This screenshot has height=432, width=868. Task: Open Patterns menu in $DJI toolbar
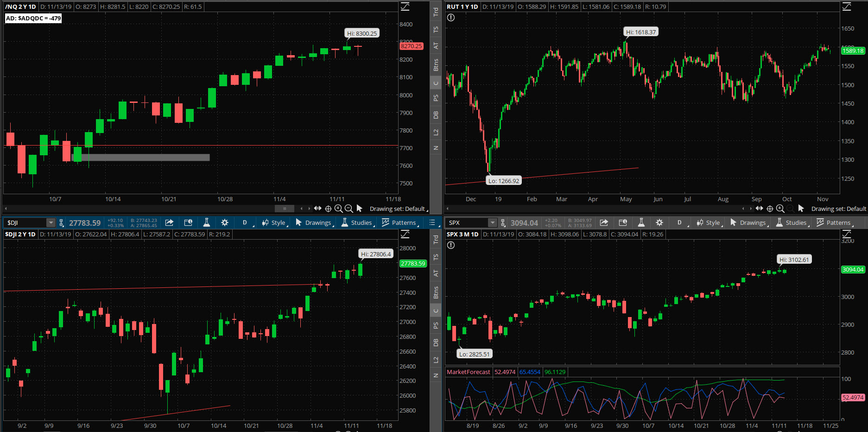[400, 223]
